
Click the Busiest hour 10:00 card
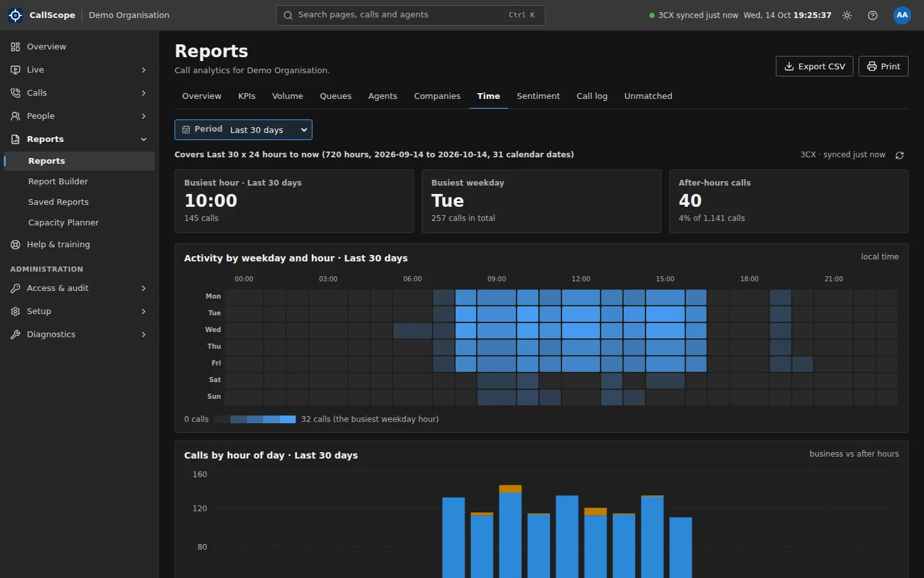(294, 201)
